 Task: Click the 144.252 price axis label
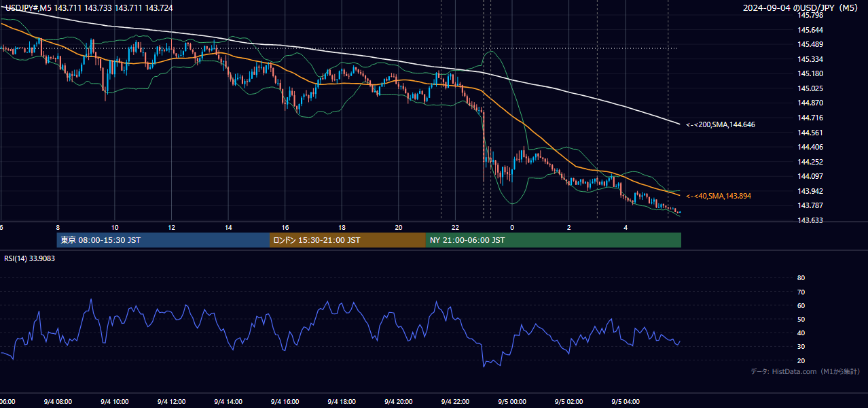pos(810,162)
